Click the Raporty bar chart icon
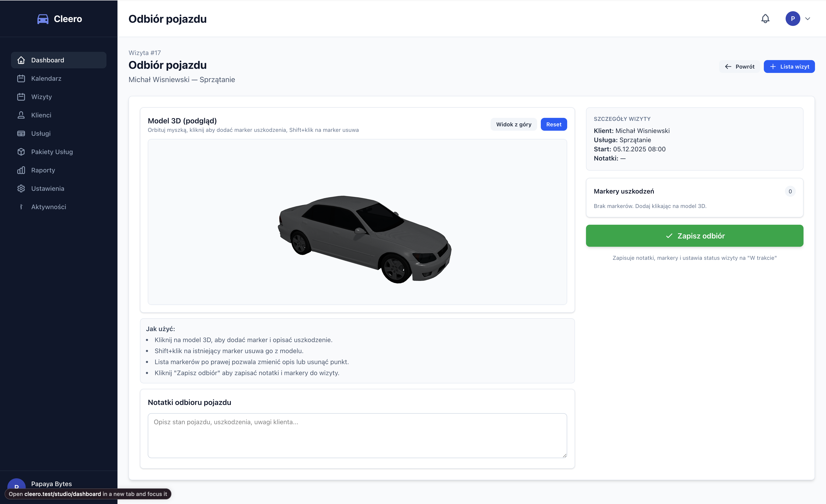This screenshot has width=826, height=504. pos(21,170)
